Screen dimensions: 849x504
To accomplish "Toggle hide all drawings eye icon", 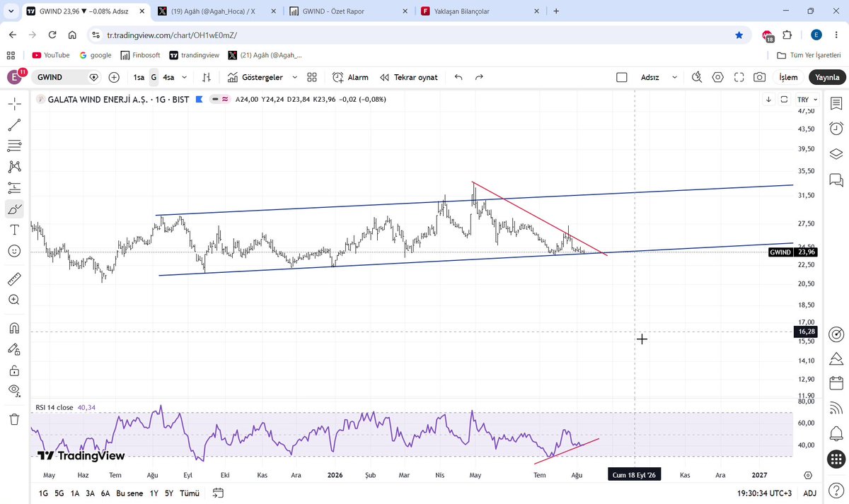I will (14, 389).
